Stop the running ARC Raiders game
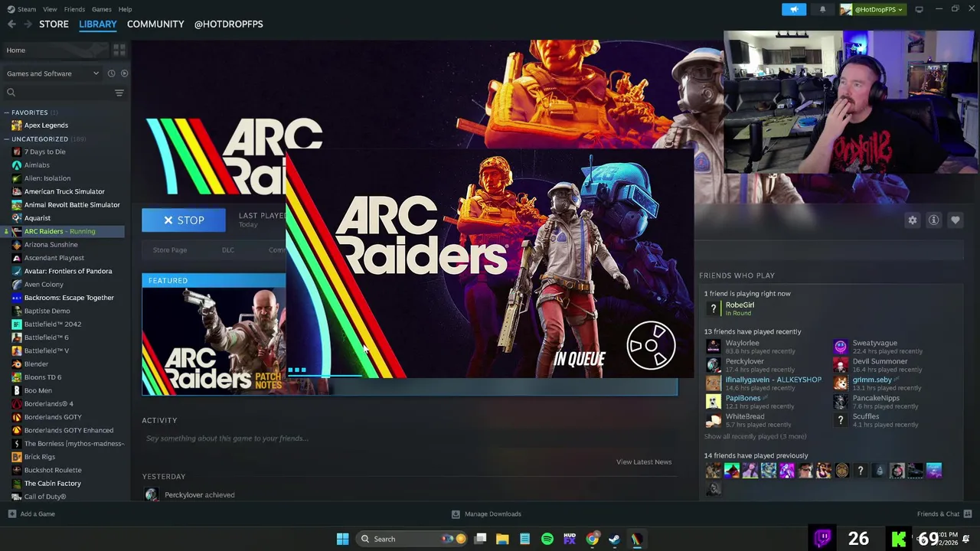The image size is (980, 551). (x=184, y=220)
